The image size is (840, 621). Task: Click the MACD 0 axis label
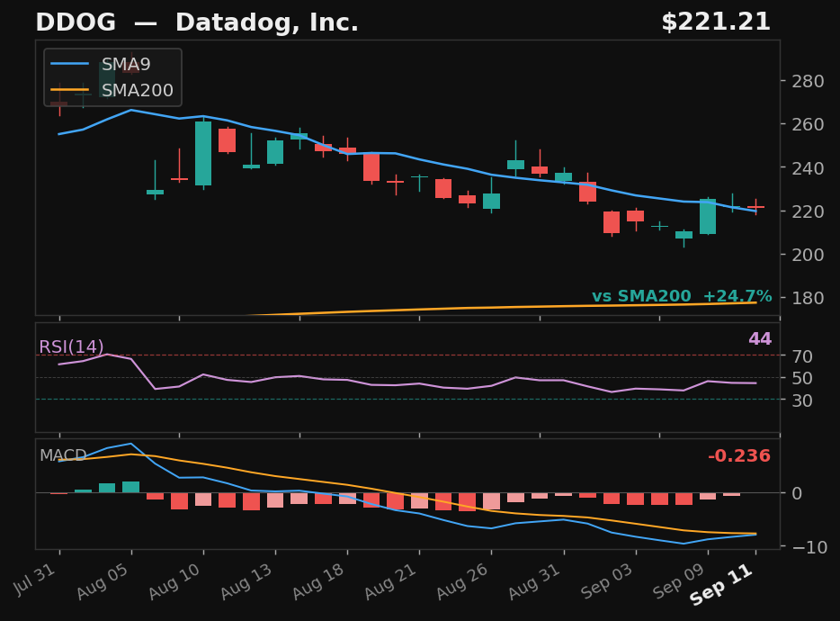coord(797,493)
